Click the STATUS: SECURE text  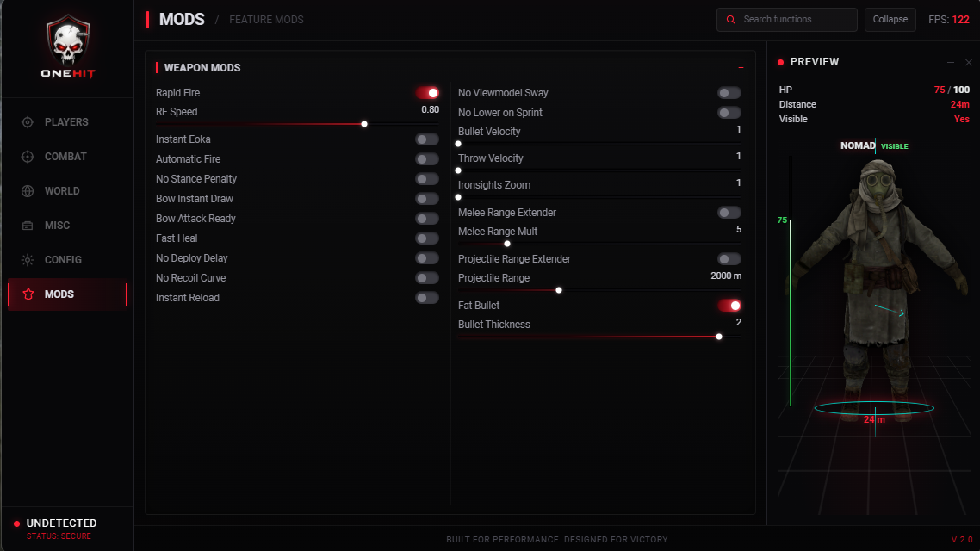59,536
